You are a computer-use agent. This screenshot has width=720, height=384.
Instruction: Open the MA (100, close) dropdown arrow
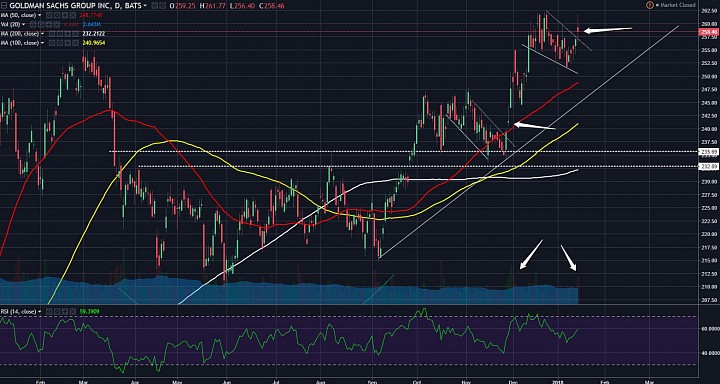click(42, 43)
